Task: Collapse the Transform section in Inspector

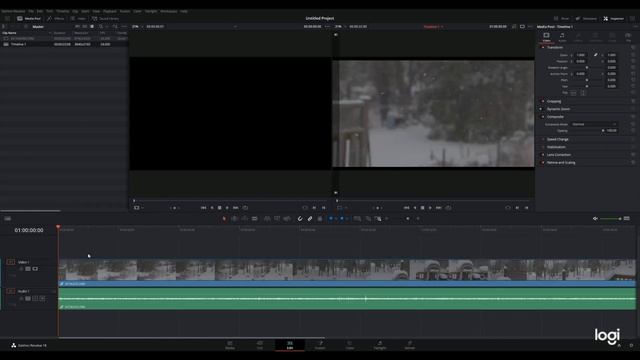Action: pyautogui.click(x=555, y=47)
